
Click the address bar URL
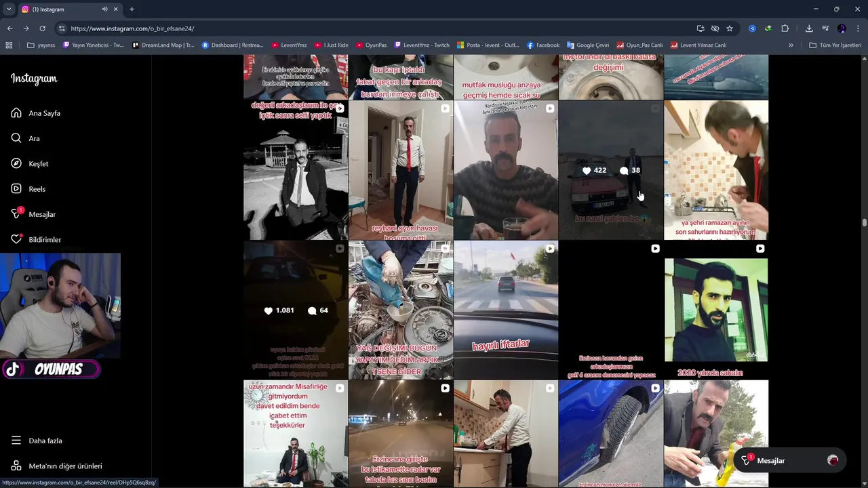tap(132, 28)
